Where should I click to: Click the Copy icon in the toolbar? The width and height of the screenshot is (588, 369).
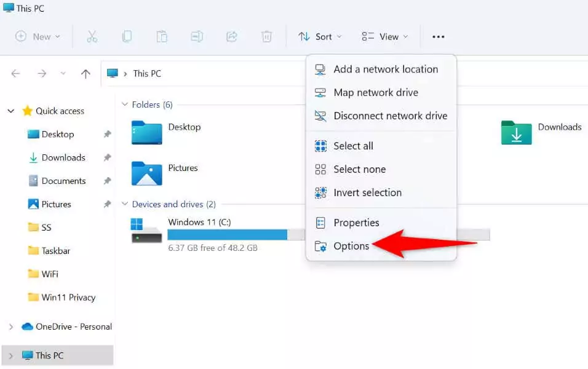point(127,36)
